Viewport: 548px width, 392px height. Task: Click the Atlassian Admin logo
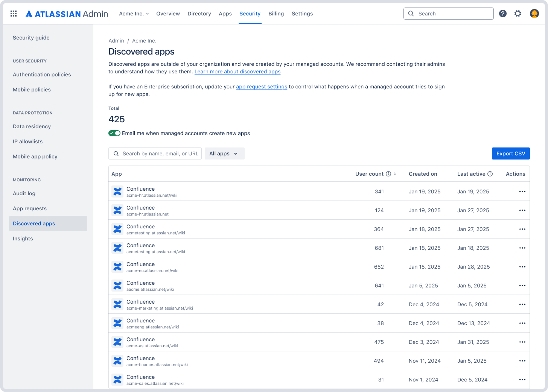(67, 14)
